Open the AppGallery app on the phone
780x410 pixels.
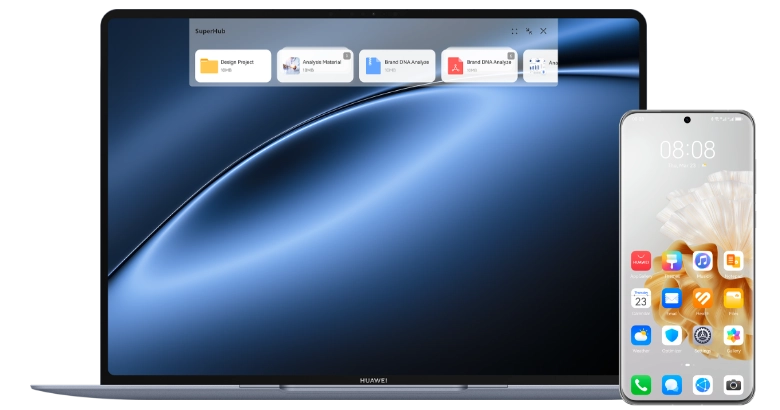[x=641, y=261]
